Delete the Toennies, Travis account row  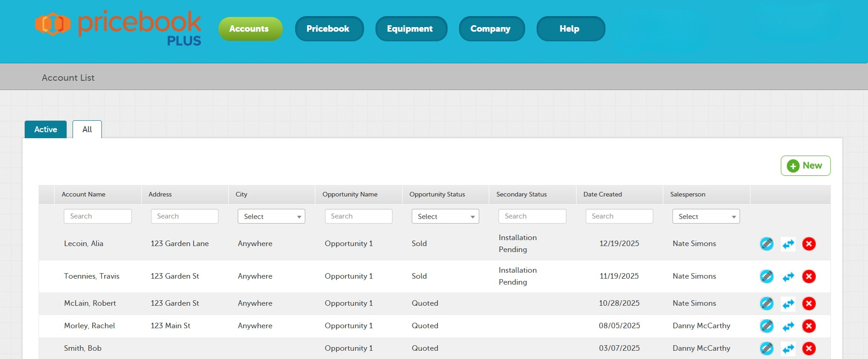coord(809,276)
